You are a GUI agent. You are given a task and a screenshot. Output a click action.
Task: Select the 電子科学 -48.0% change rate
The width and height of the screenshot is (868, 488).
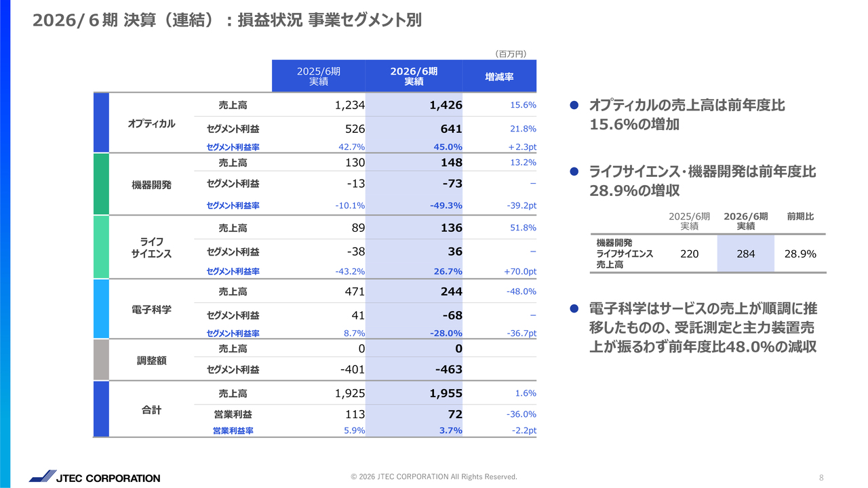pos(521,291)
